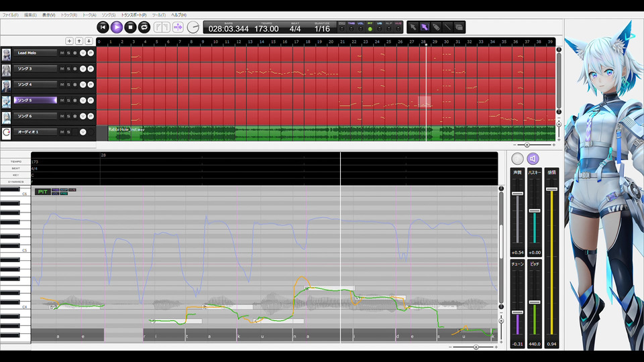Toggle the P button on Lead Melo
This screenshot has height=362, width=644.
[91, 53]
